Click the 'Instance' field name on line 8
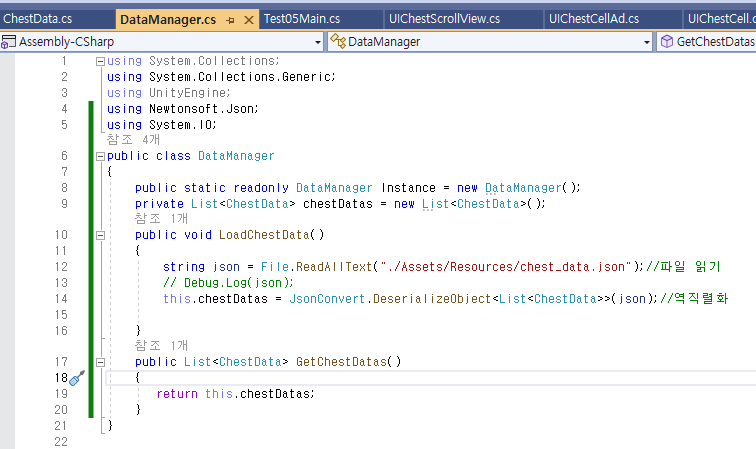Image resolution: width=756 pixels, height=449 pixels. 408,188
